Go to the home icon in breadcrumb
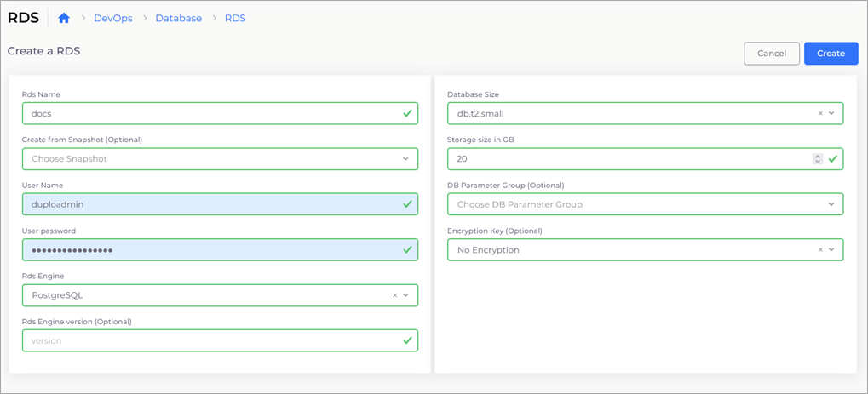 (64, 18)
